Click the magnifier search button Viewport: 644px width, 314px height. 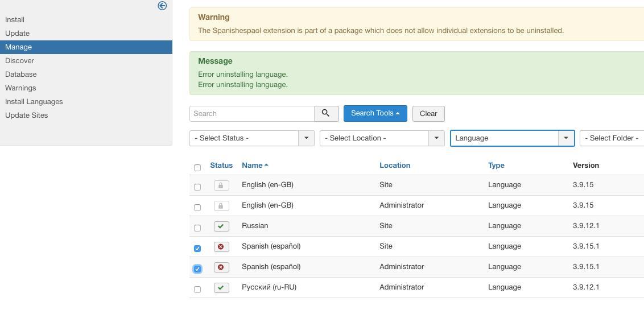click(x=326, y=114)
